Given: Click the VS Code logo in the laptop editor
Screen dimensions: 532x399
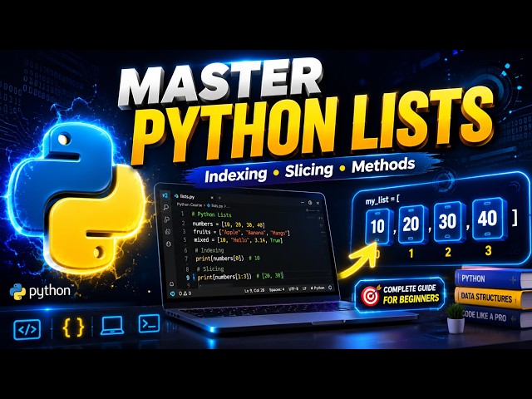Looking at the screenshot, I should [x=165, y=195].
